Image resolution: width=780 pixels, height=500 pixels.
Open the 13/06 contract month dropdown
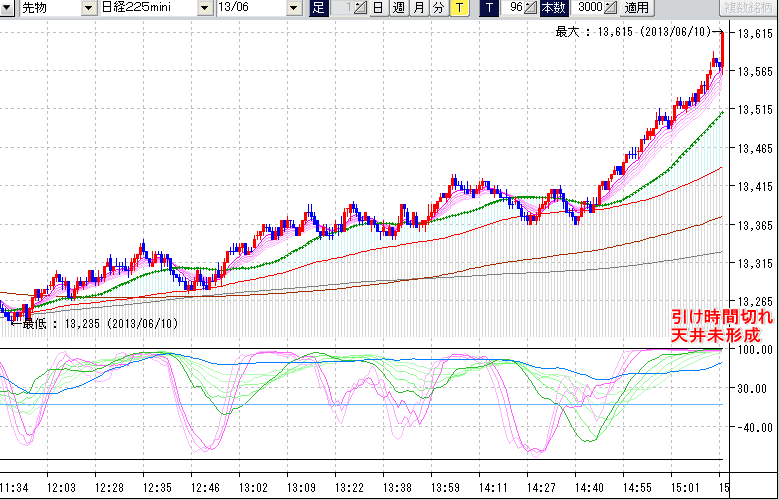[x=293, y=8]
